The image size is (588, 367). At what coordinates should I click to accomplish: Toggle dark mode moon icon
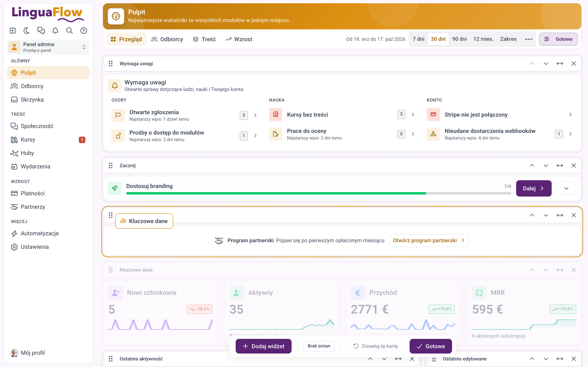click(27, 31)
